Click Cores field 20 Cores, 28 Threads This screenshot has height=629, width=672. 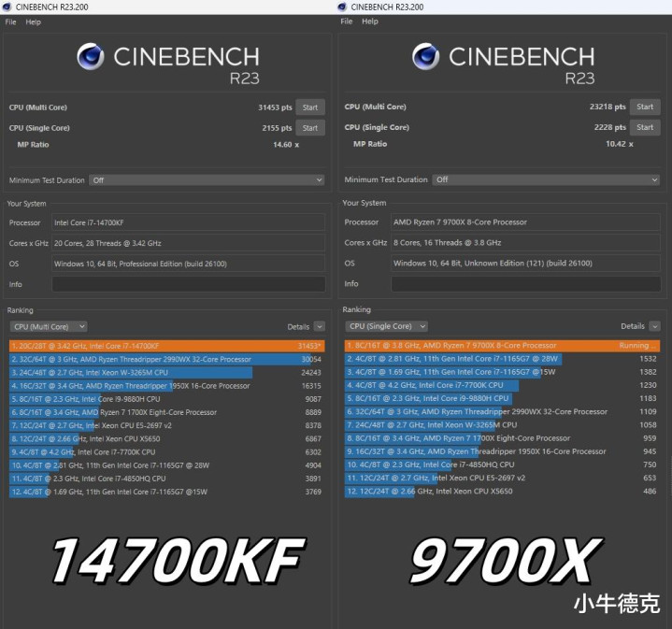pos(189,243)
